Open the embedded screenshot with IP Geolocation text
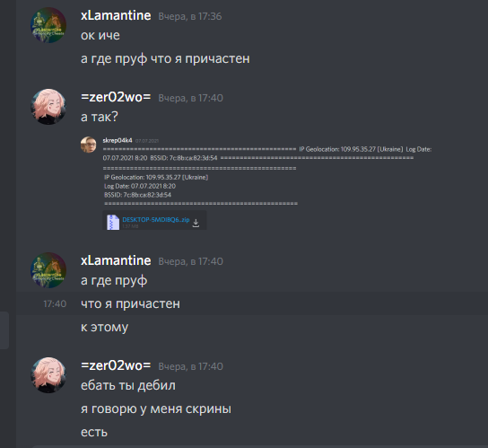 pyautogui.click(x=257, y=183)
